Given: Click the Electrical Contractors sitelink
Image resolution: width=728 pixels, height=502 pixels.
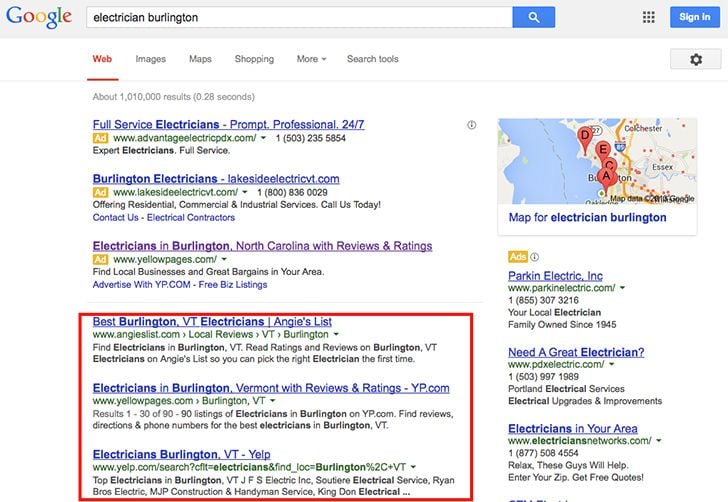Looking at the screenshot, I should [191, 217].
